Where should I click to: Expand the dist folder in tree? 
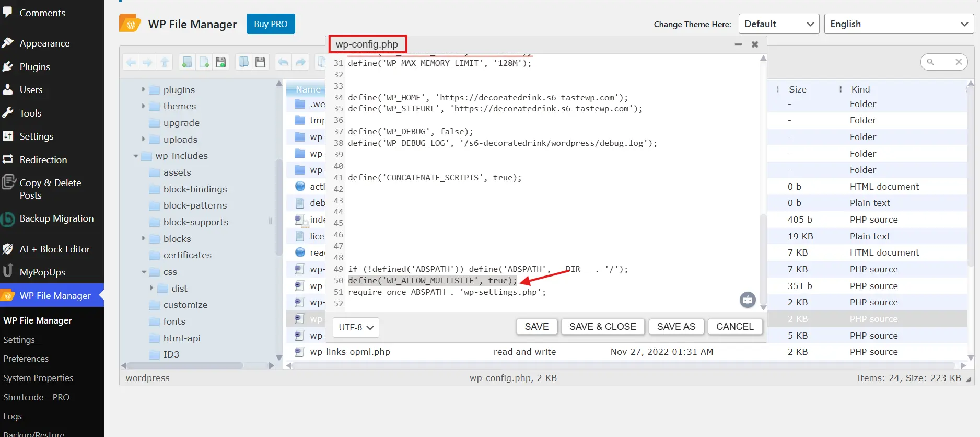click(152, 288)
